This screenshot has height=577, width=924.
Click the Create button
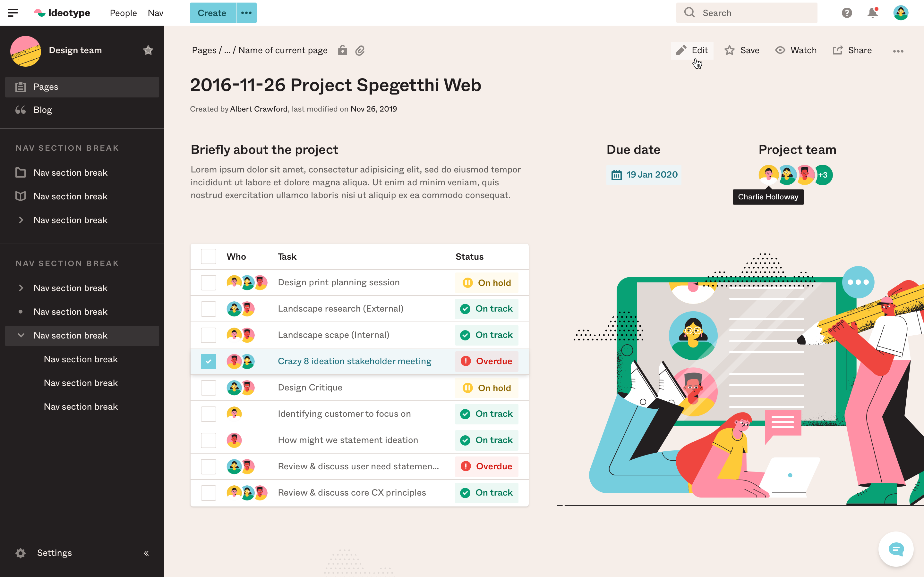pos(212,13)
